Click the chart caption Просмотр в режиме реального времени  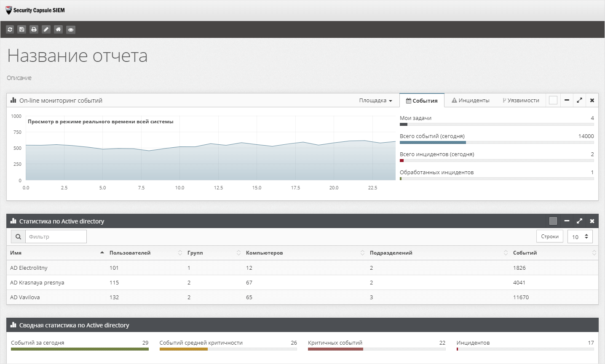click(x=100, y=122)
